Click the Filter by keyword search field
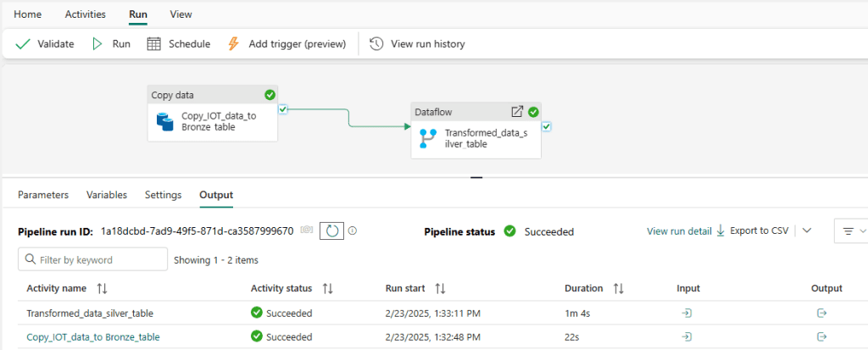 [93, 259]
